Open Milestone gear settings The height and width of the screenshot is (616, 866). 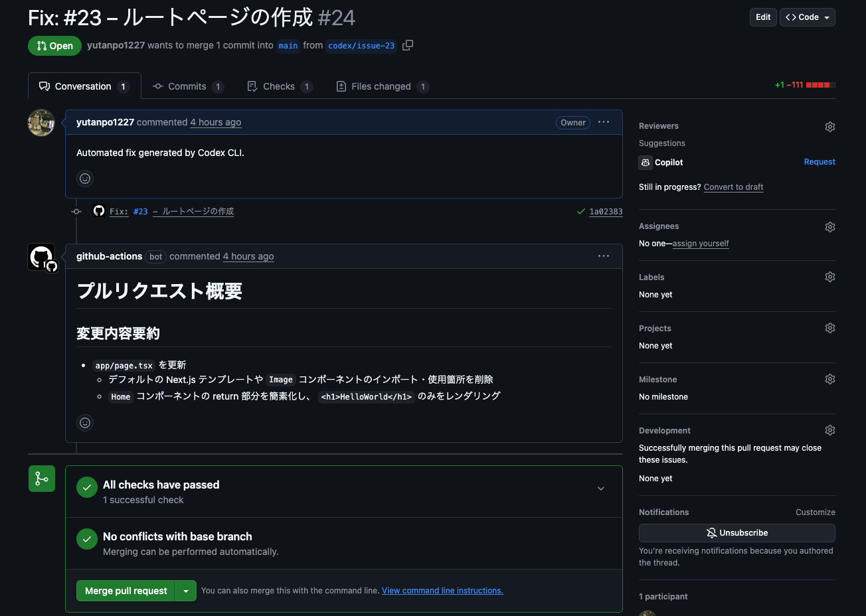pyautogui.click(x=830, y=379)
